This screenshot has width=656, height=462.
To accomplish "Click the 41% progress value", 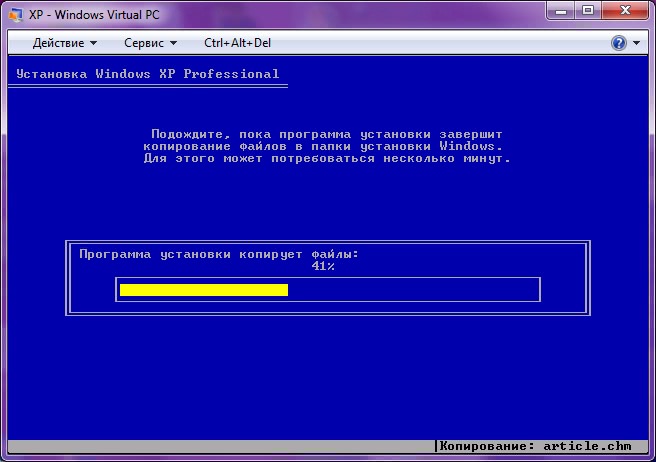I will [x=323, y=266].
